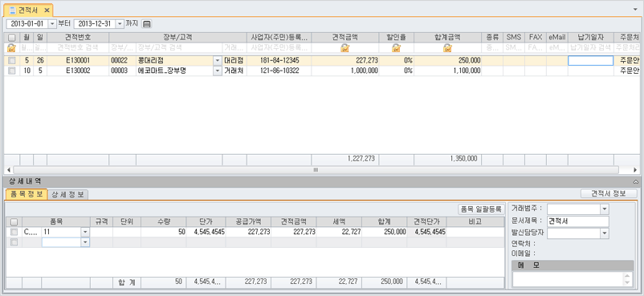
Task: Click the 품목 일괄등록 button
Action: click(x=481, y=209)
